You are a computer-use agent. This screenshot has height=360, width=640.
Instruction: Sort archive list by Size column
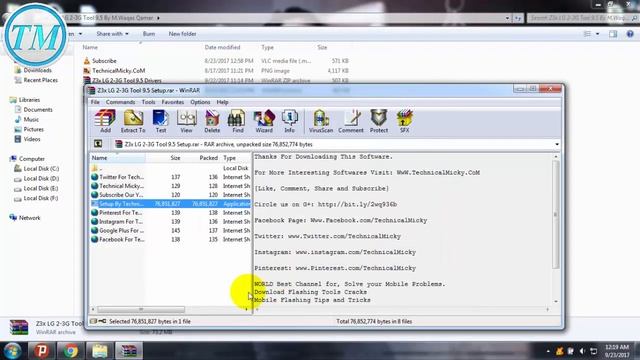pyautogui.click(x=163, y=158)
